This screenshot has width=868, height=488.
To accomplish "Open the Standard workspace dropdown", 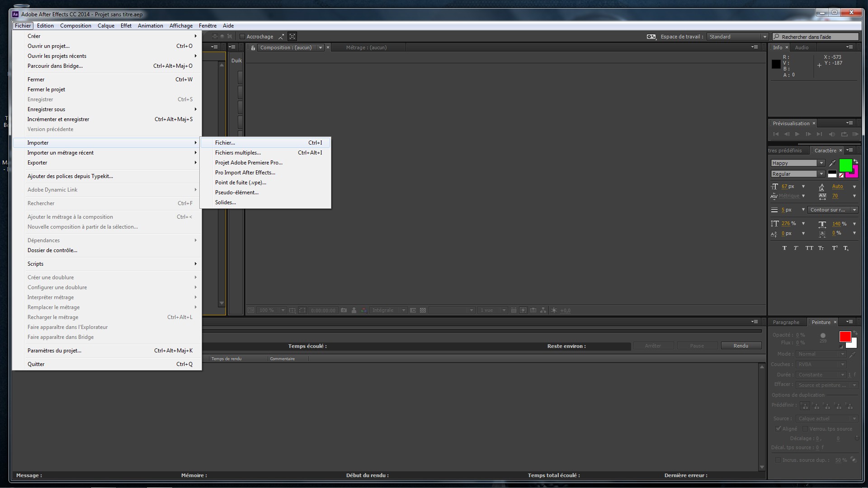I will click(738, 37).
